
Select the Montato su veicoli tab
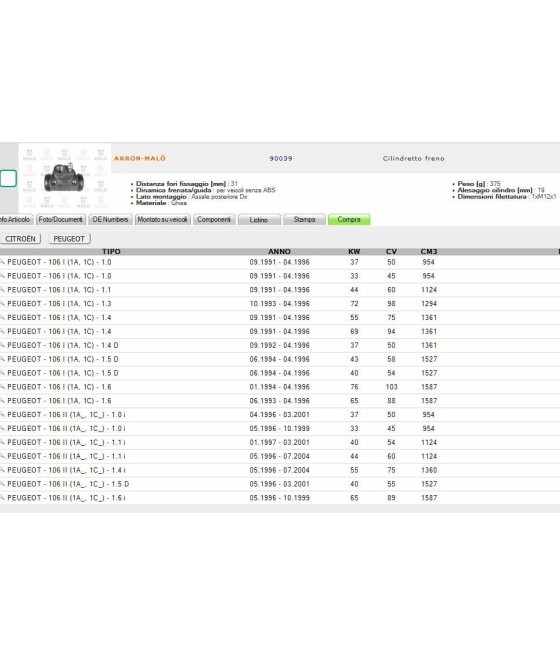[x=162, y=219]
